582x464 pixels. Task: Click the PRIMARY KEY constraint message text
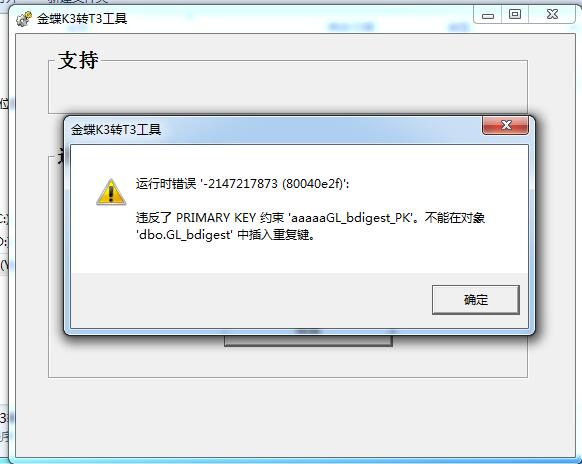(x=310, y=217)
